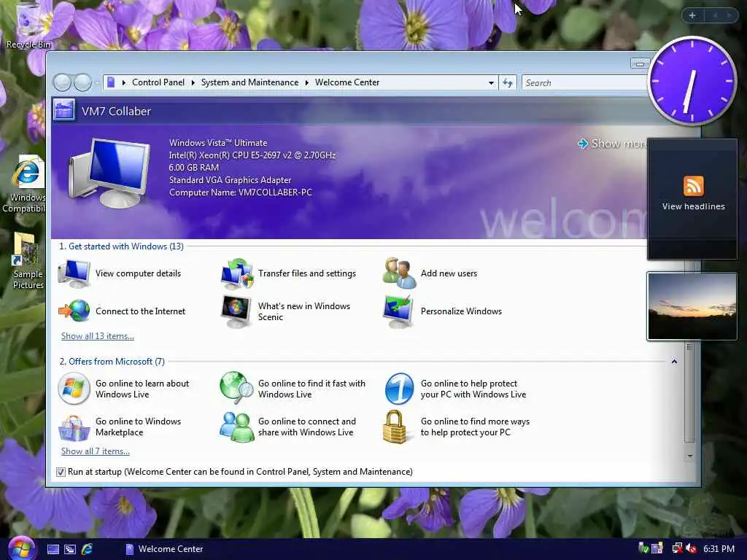This screenshot has height=560, width=747.
Task: Click the 6:31 PM taskbar clock
Action: click(x=719, y=549)
